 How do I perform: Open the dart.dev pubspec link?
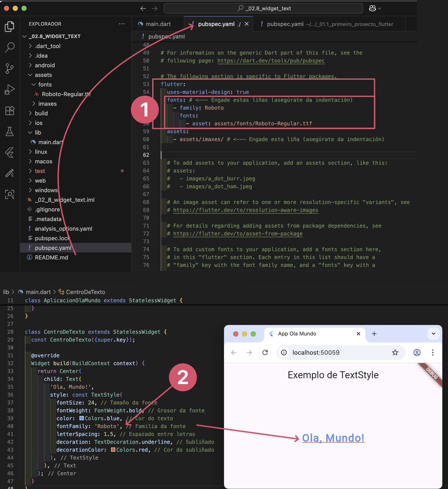point(271,61)
